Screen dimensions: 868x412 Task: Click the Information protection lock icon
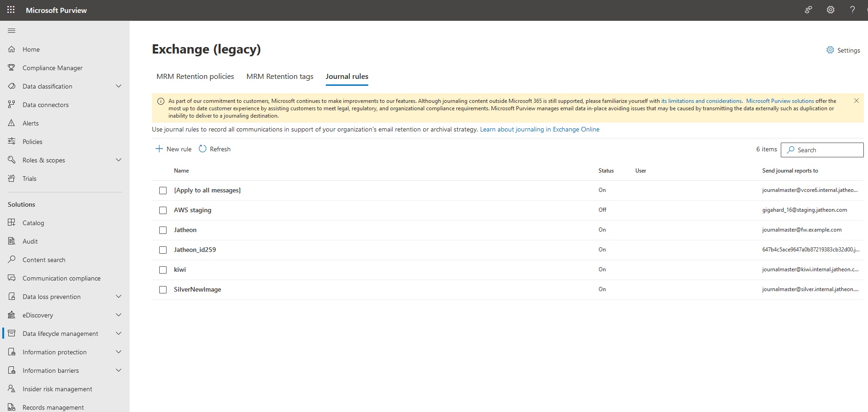pyautogui.click(x=12, y=352)
